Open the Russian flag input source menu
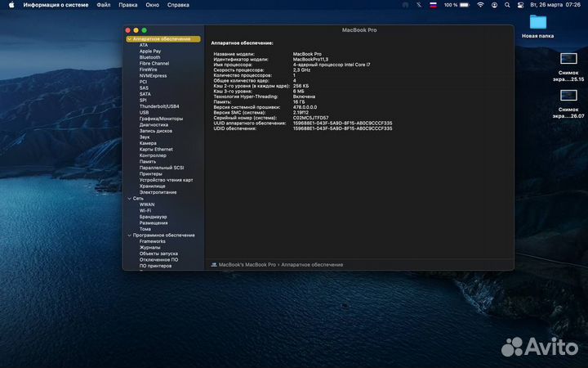 pyautogui.click(x=433, y=5)
